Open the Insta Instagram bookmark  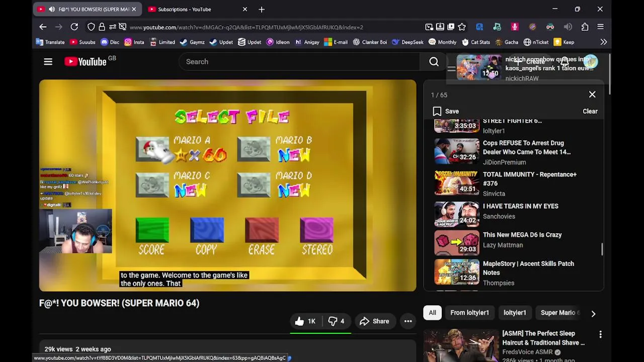tap(134, 42)
